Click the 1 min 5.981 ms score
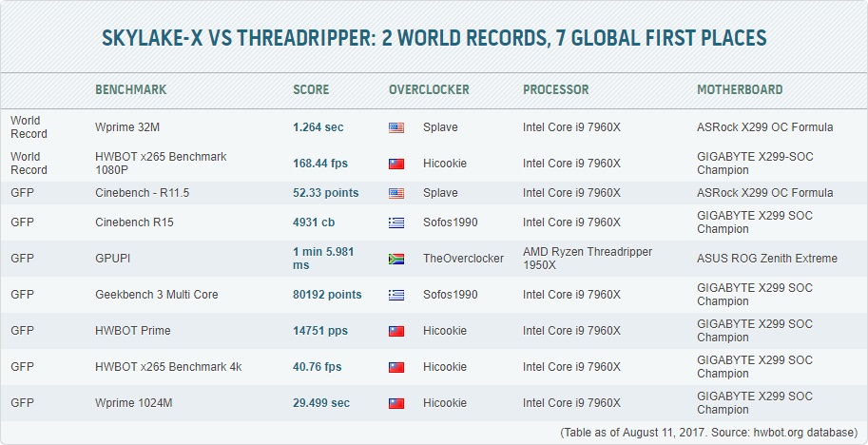This screenshot has width=868, height=445. point(323,259)
